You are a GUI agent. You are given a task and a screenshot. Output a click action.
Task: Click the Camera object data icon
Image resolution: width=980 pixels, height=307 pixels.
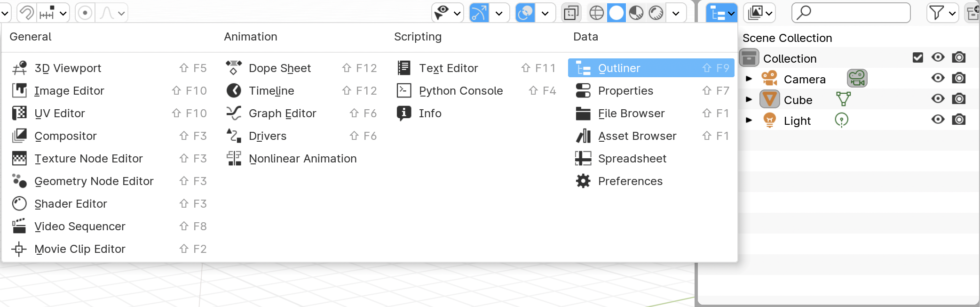point(857,78)
